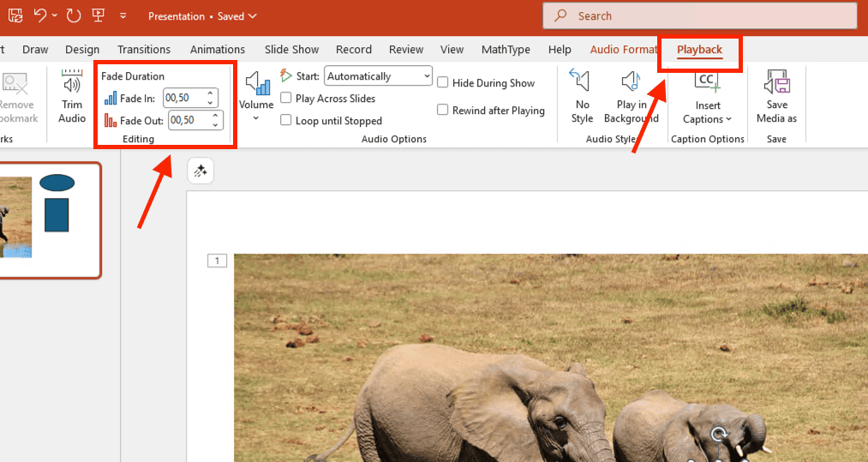Increase Fade In duration with up arrow

[211, 93]
